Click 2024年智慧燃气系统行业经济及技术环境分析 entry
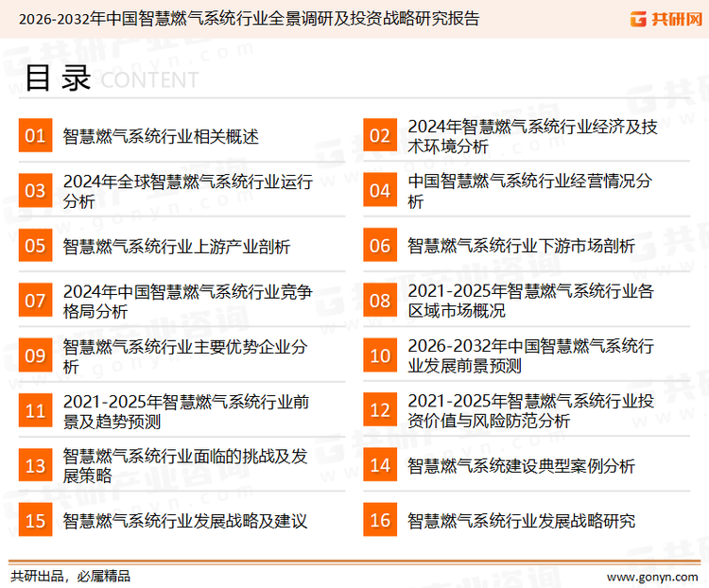The width and height of the screenshot is (709, 588). [532, 136]
